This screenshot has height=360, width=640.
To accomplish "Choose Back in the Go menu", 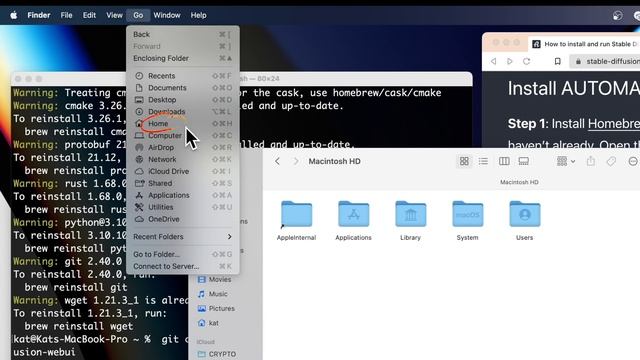I will tap(182, 35).
